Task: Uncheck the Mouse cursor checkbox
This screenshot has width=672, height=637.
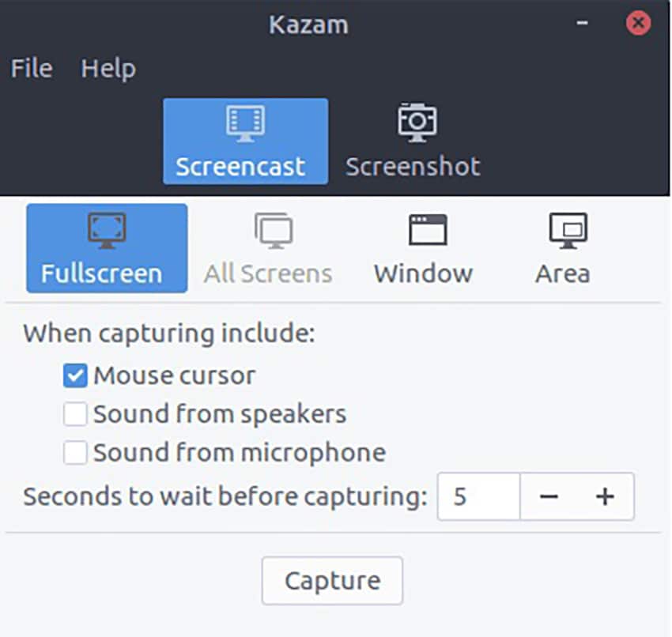Action: (76, 375)
